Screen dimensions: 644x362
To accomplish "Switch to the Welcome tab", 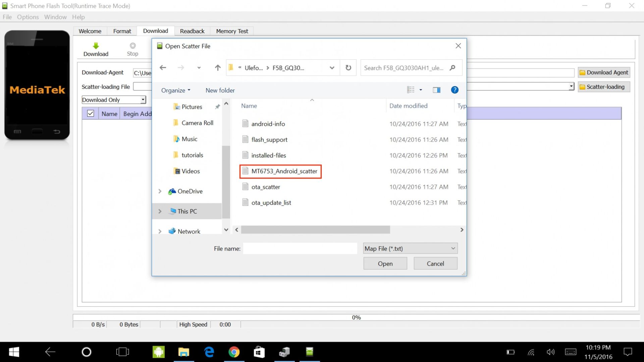I will (90, 31).
